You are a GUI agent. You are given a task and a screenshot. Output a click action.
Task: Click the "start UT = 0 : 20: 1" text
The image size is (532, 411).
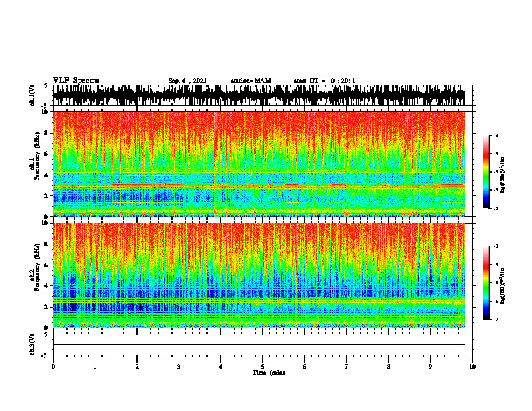click(x=324, y=81)
